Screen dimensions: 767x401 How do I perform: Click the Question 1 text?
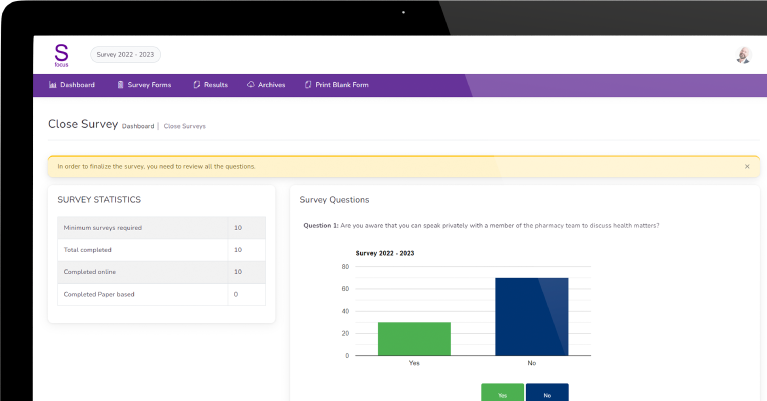click(x=481, y=225)
